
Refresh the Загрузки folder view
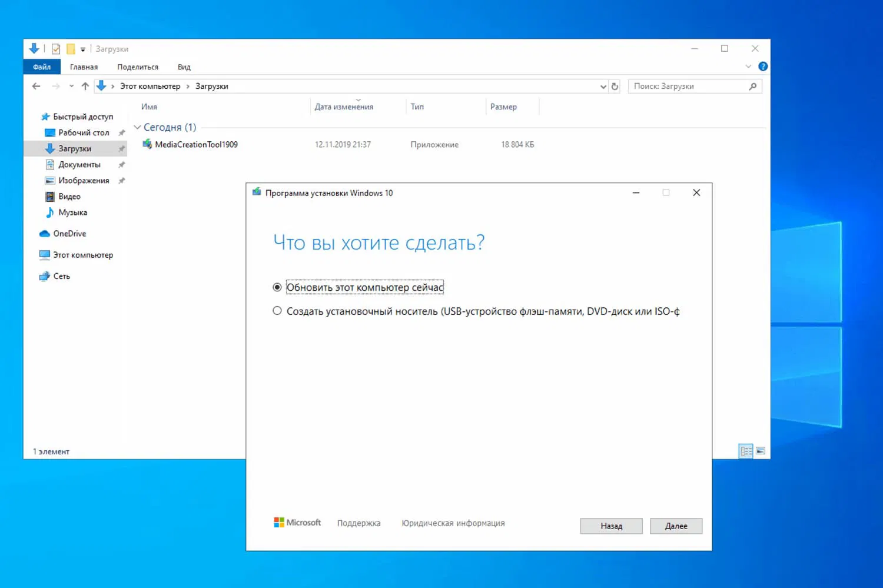point(615,86)
